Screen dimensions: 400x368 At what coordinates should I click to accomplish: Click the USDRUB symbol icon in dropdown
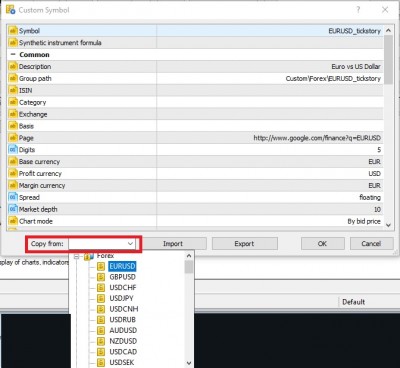pyautogui.click(x=101, y=320)
